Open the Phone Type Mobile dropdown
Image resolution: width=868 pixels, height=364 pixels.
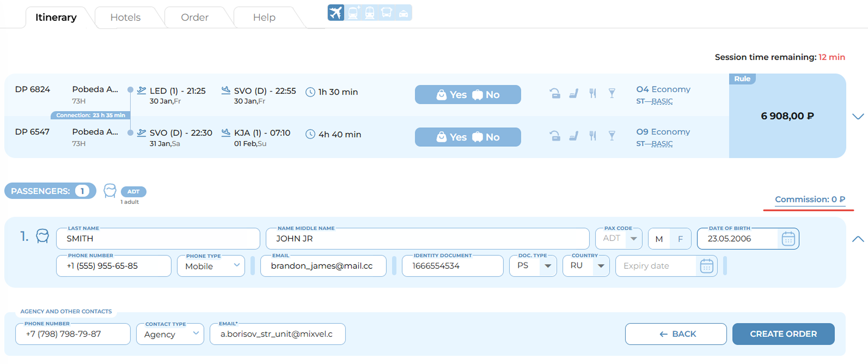click(x=211, y=266)
